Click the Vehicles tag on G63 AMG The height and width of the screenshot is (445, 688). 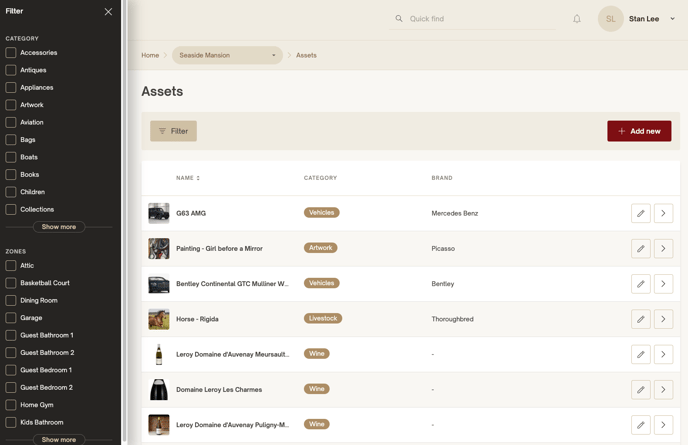point(322,212)
